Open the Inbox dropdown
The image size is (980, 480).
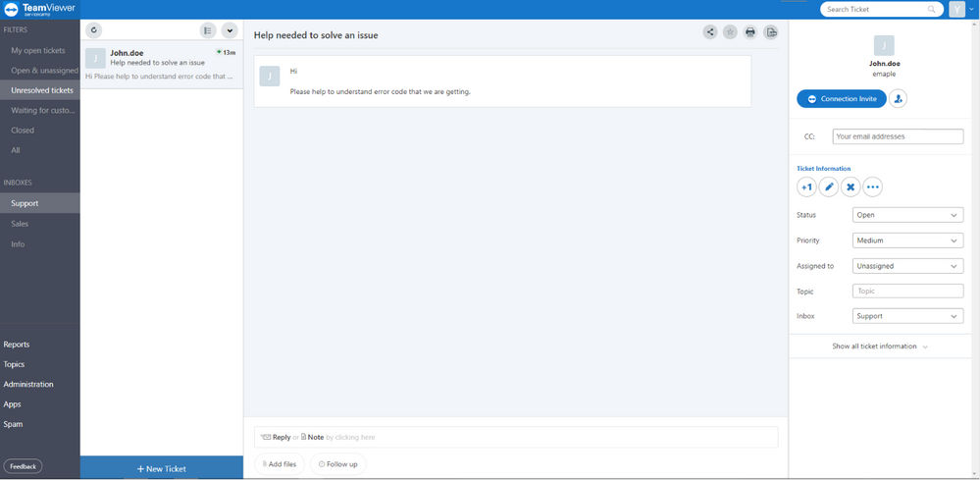click(907, 316)
